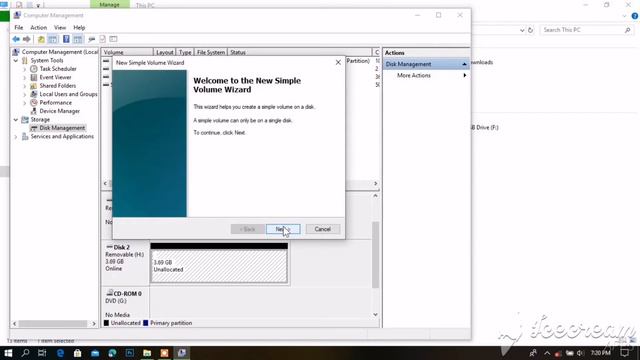Click the Back arrow toolbar icon
Screen dimensions: 640x360
click(x=16, y=39)
